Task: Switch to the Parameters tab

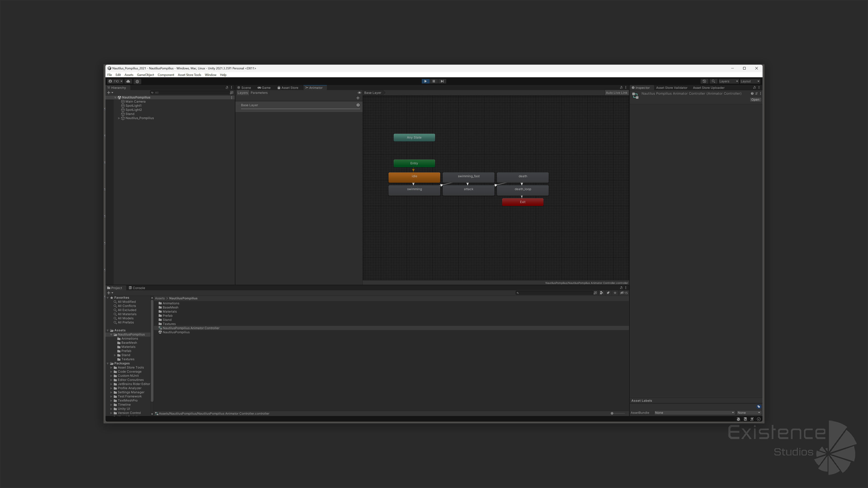Action: point(259,93)
